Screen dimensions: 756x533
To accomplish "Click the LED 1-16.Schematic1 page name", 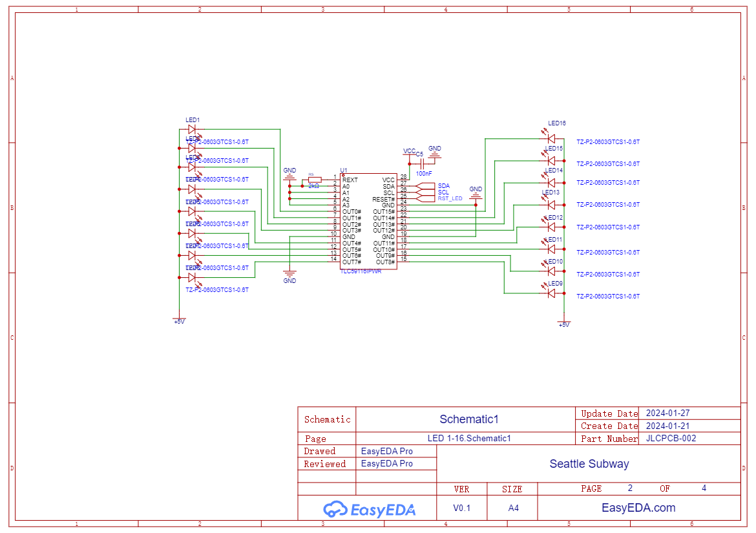I will point(468,438).
